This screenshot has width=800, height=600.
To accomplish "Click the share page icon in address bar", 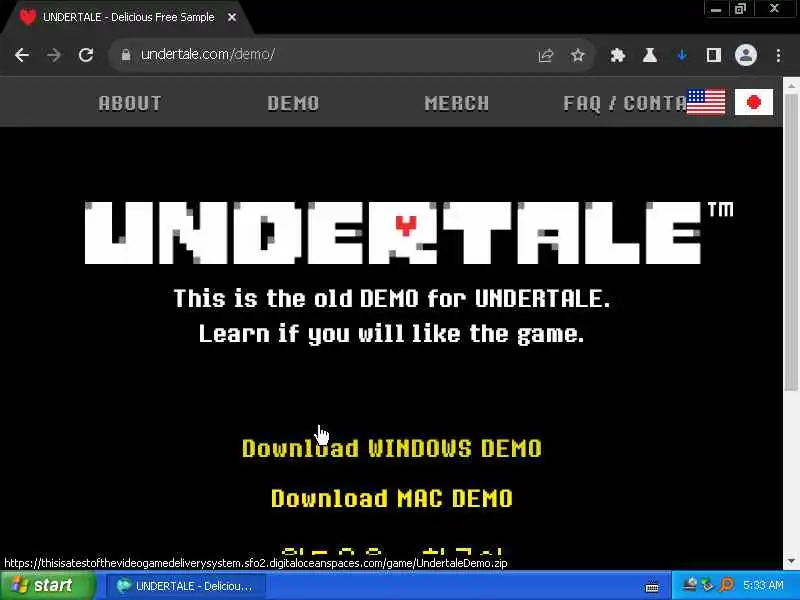I will point(545,55).
